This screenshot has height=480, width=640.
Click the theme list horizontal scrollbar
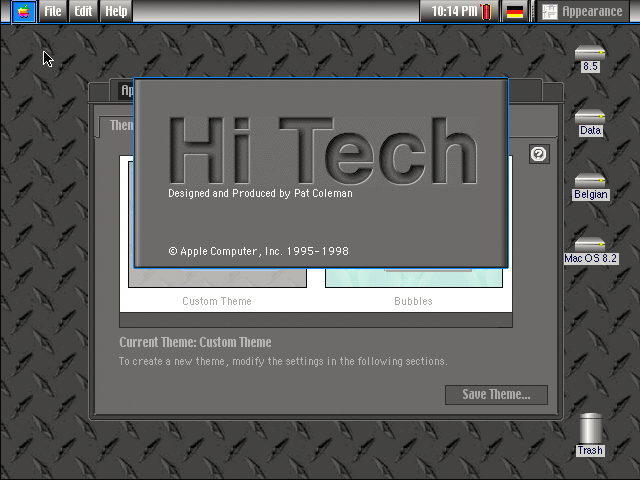(316, 320)
